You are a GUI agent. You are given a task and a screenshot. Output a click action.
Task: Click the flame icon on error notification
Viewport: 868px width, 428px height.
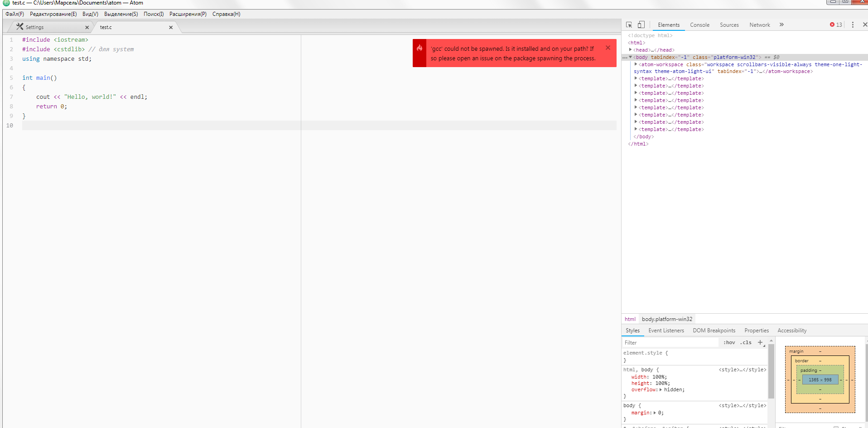coord(420,48)
